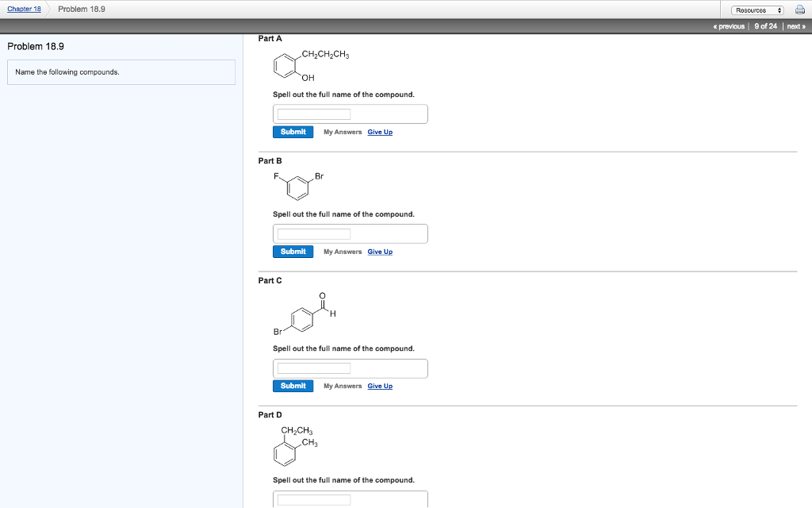Click the Part C compound name field

(312, 368)
